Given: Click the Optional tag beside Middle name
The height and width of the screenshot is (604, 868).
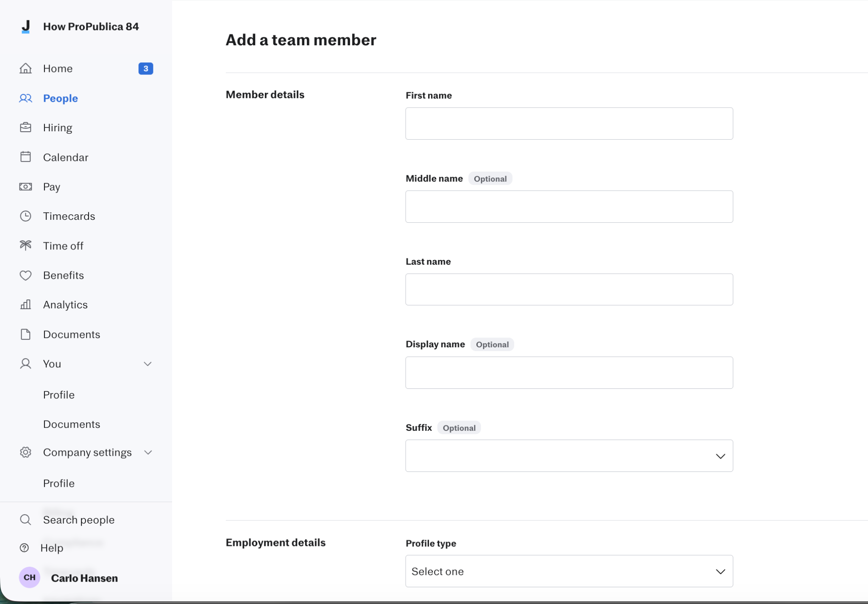Looking at the screenshot, I should pyautogui.click(x=490, y=179).
